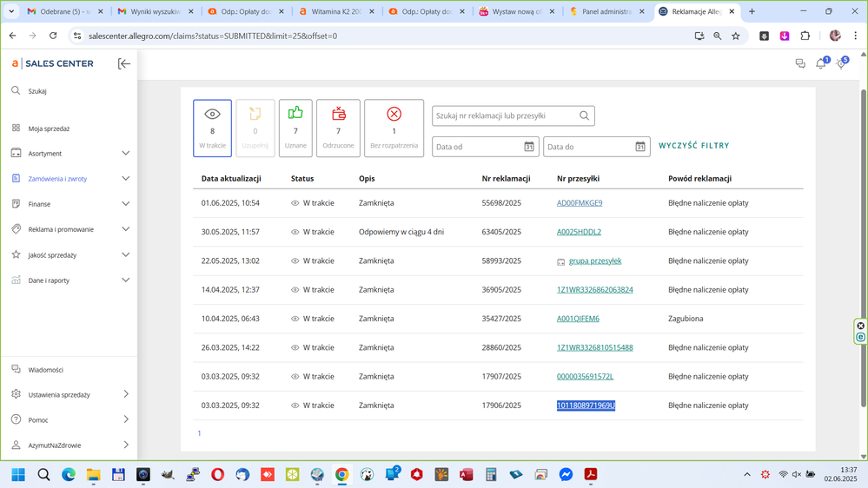Viewport: 868px width, 488px height.
Task: Open Chrome zoom magnifier icon
Action: (x=718, y=36)
